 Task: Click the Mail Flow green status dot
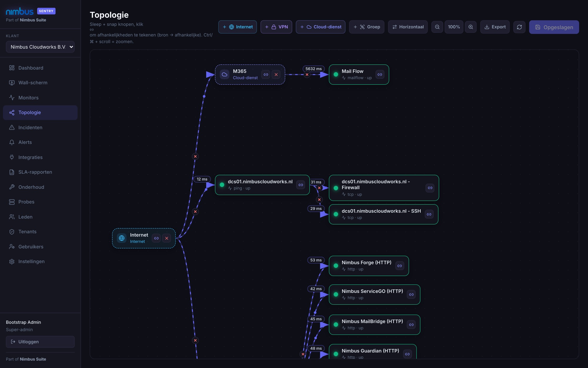tap(336, 74)
